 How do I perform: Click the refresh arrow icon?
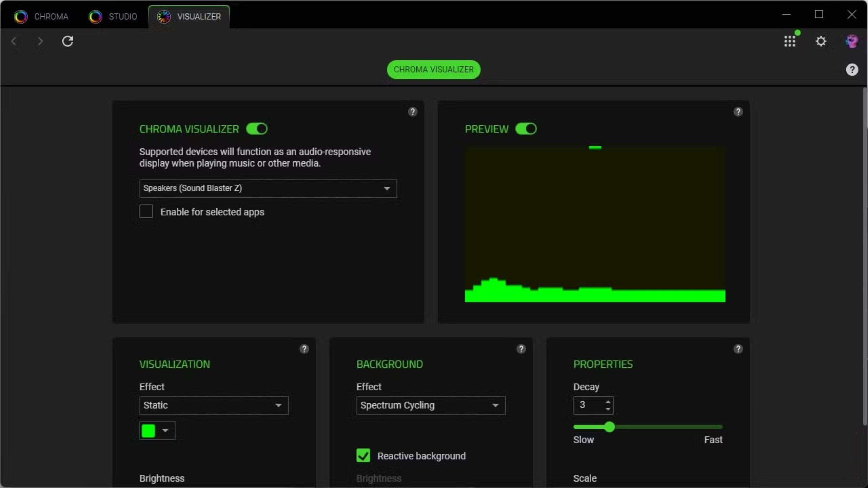(x=67, y=41)
